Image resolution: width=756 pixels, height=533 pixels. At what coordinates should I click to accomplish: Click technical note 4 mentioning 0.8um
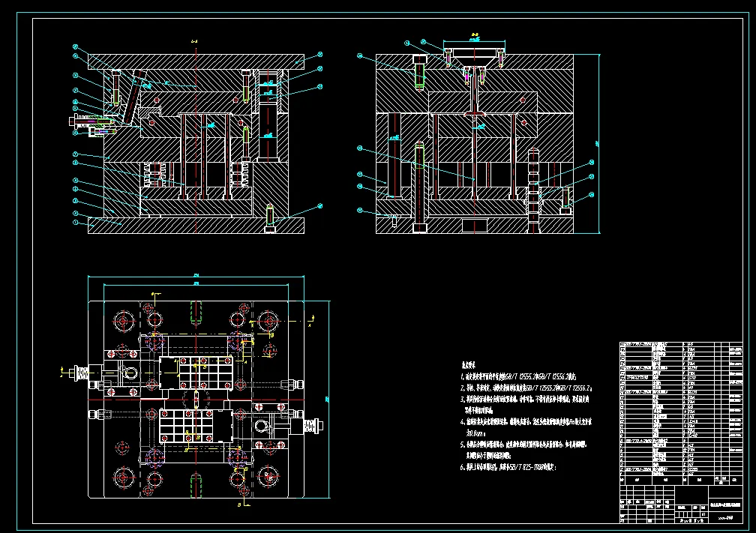[x=526, y=427]
